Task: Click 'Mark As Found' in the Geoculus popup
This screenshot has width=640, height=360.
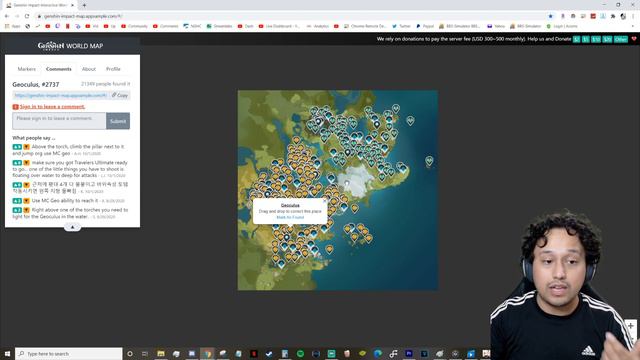Action: coord(290,218)
